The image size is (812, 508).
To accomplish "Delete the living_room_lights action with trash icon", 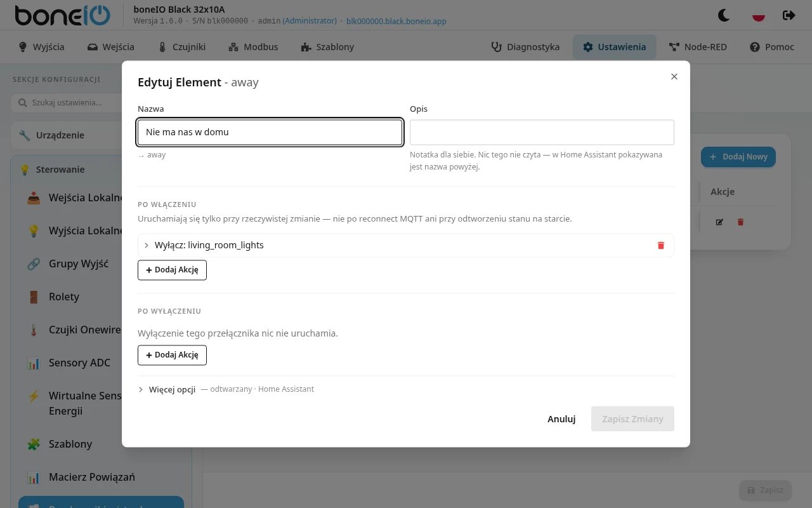I will coord(660,245).
